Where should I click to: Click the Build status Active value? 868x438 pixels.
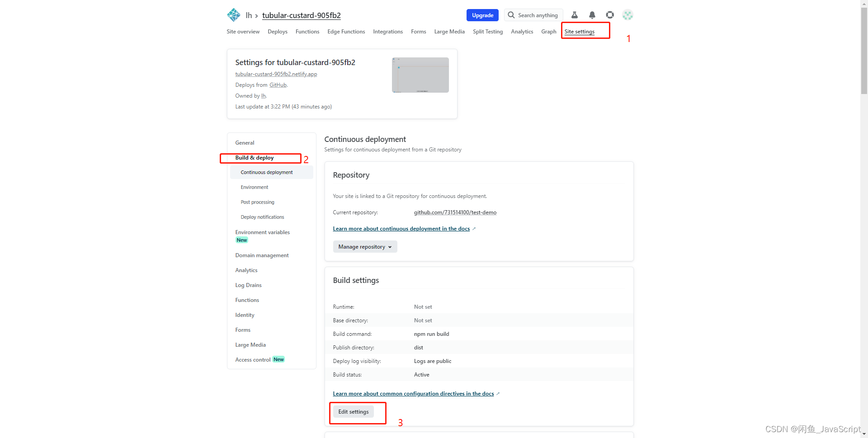[422, 375]
